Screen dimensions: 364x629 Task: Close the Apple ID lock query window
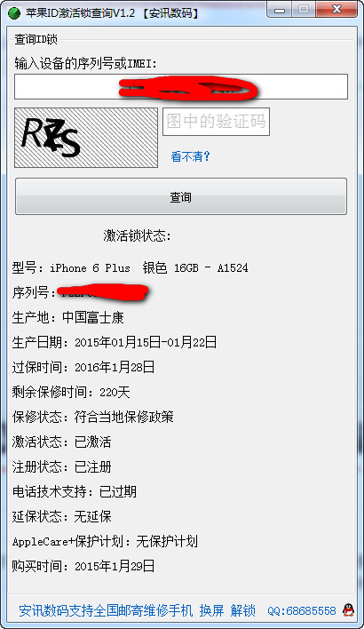[x=336, y=10]
